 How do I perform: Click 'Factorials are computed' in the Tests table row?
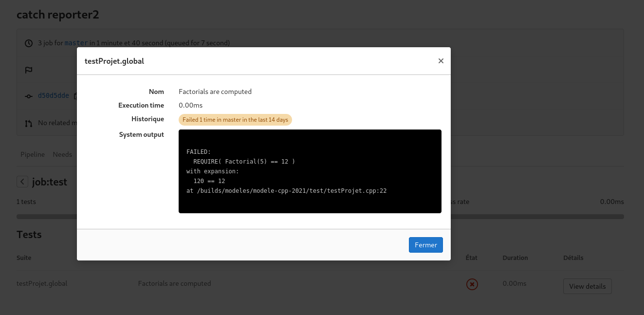click(175, 283)
